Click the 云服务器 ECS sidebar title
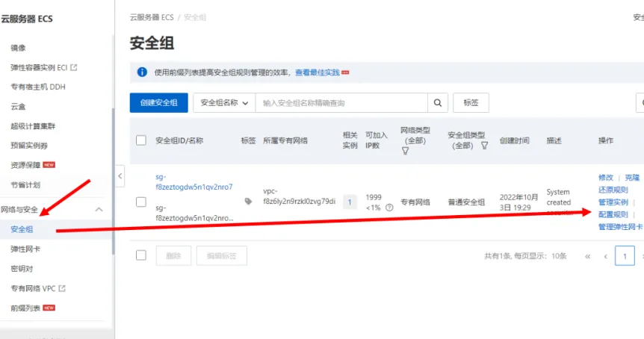 (x=27, y=19)
